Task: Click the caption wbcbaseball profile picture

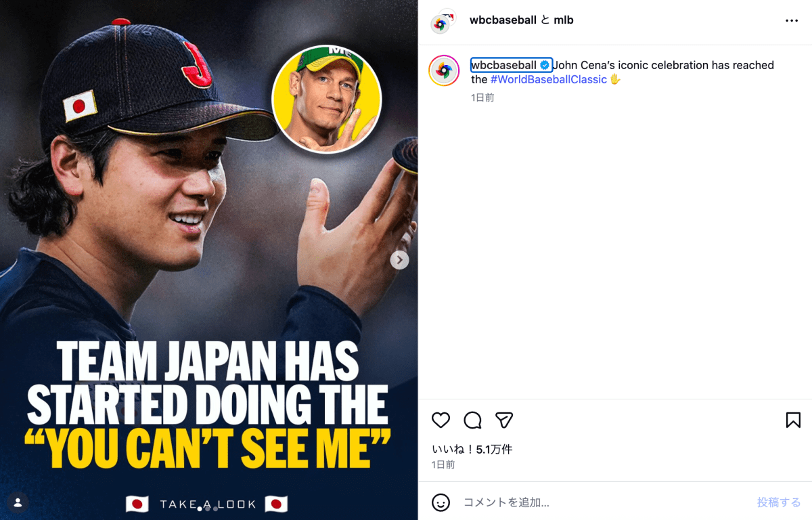Action: (444, 70)
